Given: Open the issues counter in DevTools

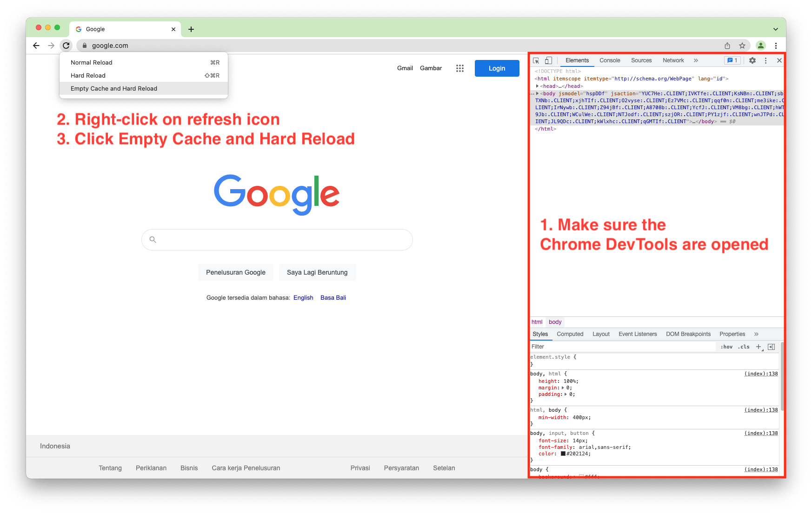Looking at the screenshot, I should 732,60.
